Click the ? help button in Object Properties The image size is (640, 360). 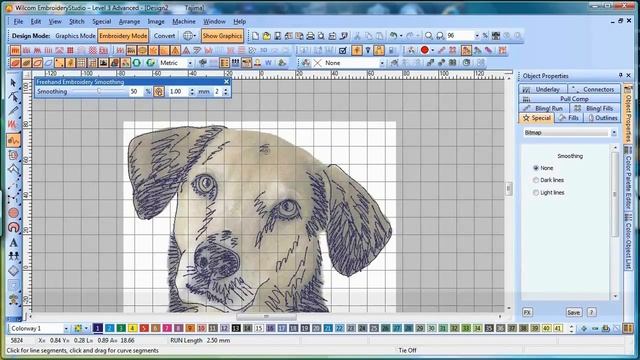(x=591, y=312)
